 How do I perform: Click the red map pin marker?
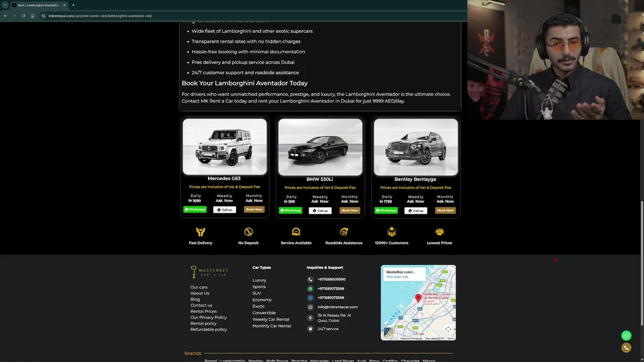(x=418, y=298)
